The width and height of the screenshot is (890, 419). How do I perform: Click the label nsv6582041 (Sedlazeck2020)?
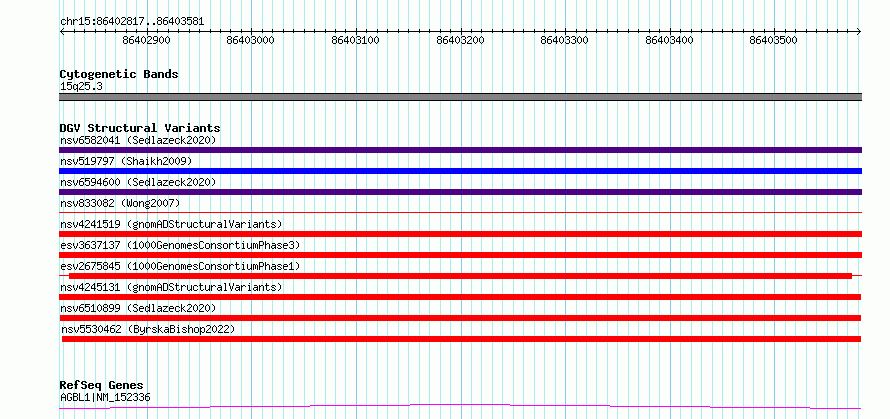[138, 140]
